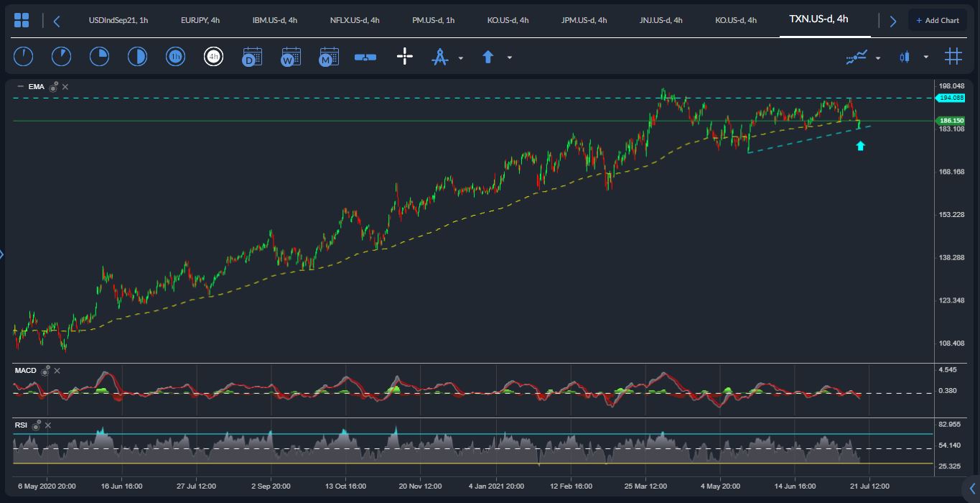Expand the arrow marker dropdown
The height and width of the screenshot is (503, 980).
510,57
